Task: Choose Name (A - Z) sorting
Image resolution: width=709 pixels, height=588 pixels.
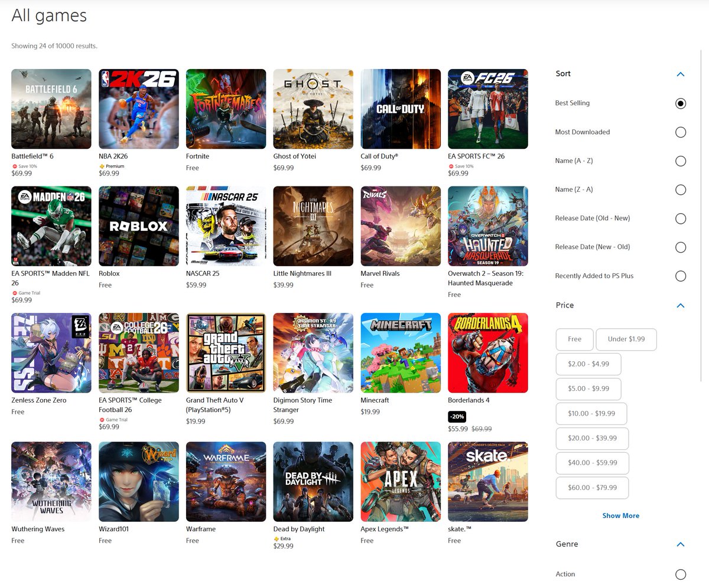Action: (681, 161)
